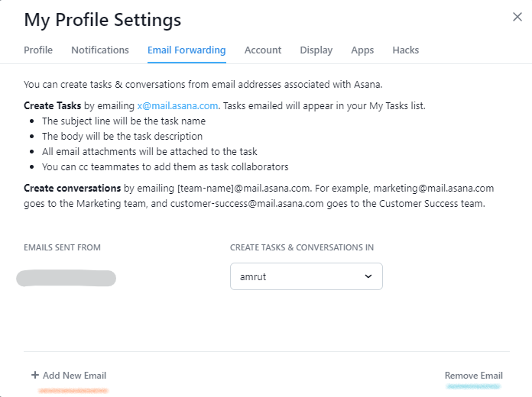Click the Emails Sent From column label
The width and height of the screenshot is (532, 397).
coord(62,247)
